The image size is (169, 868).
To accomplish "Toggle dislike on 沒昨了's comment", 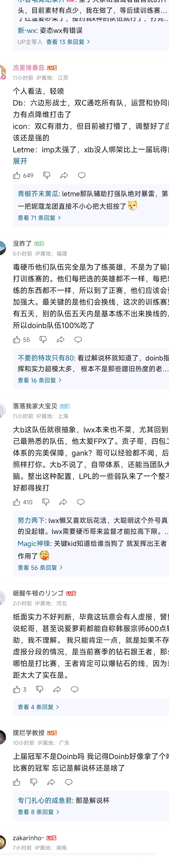I will [x=43, y=340].
